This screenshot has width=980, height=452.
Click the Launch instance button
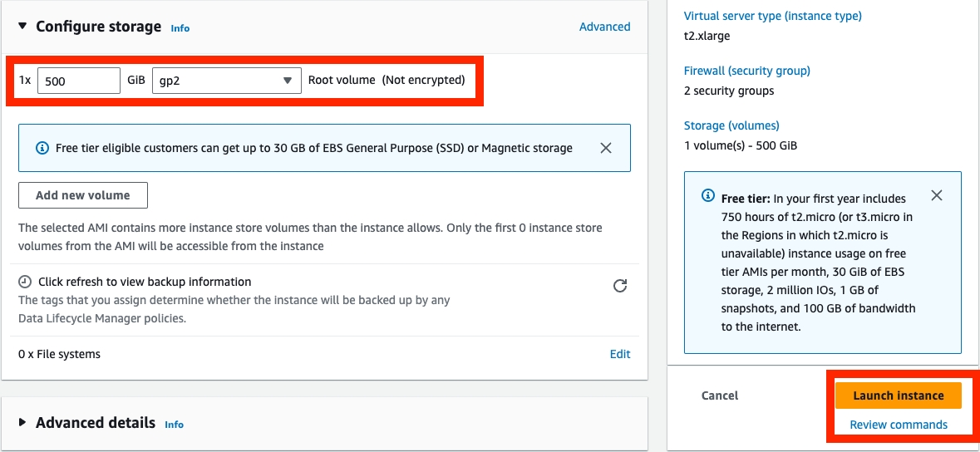(x=898, y=395)
